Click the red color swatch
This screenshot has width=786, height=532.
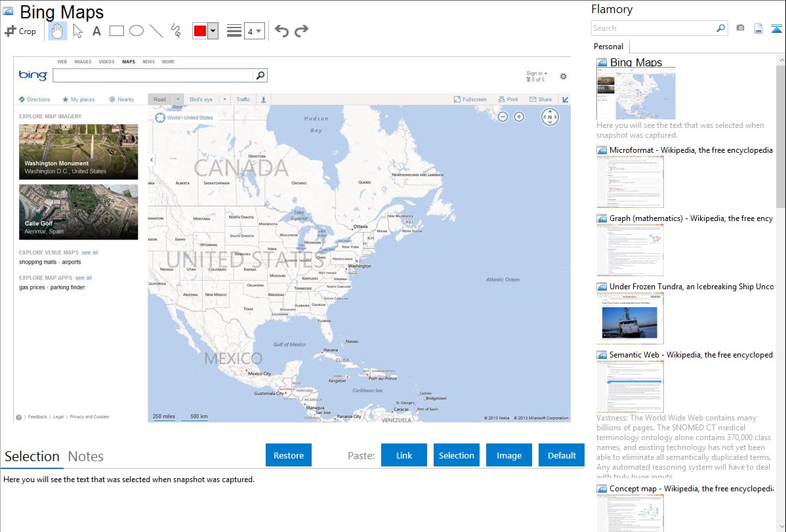click(200, 31)
